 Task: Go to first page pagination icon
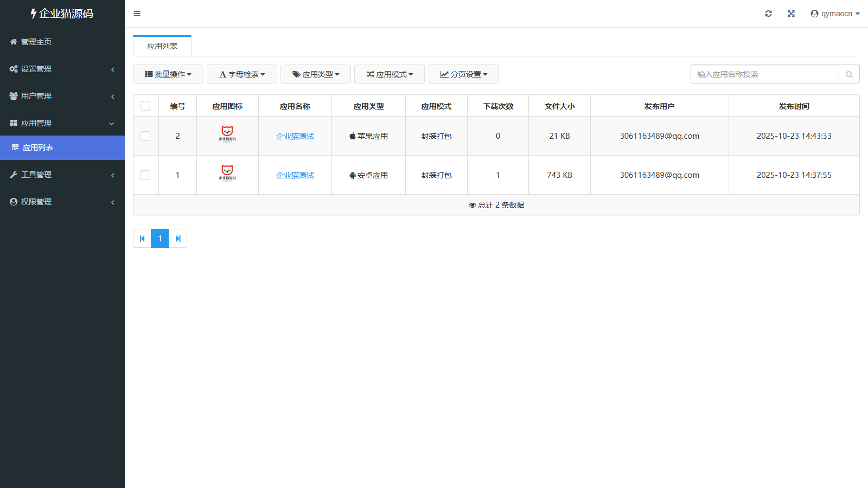pos(142,239)
